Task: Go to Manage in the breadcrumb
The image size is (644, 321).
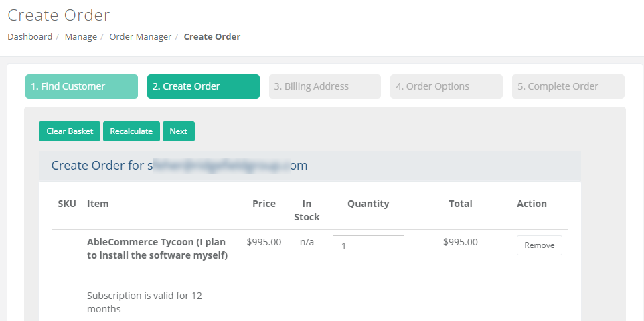Action: [80, 37]
